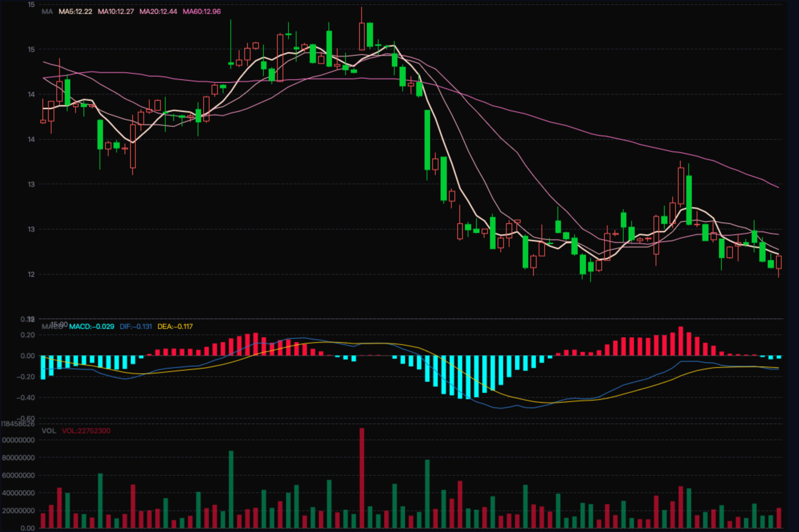Viewport: 799px width, 532px height.
Task: Select the 20000000 volume axis label
Action: (x=18, y=511)
